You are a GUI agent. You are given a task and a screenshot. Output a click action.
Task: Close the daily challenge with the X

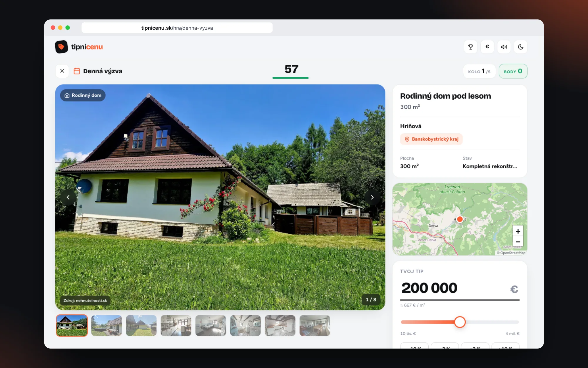pyautogui.click(x=62, y=71)
